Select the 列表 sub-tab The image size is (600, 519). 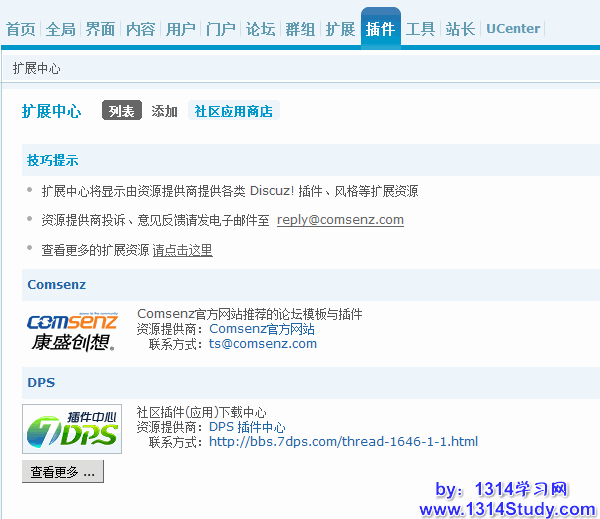(122, 111)
